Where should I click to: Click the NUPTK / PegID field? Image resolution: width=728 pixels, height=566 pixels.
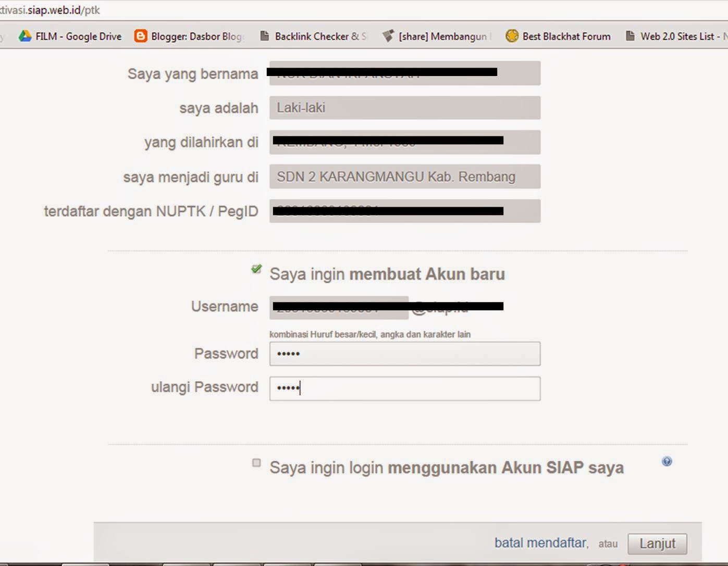[x=405, y=211]
